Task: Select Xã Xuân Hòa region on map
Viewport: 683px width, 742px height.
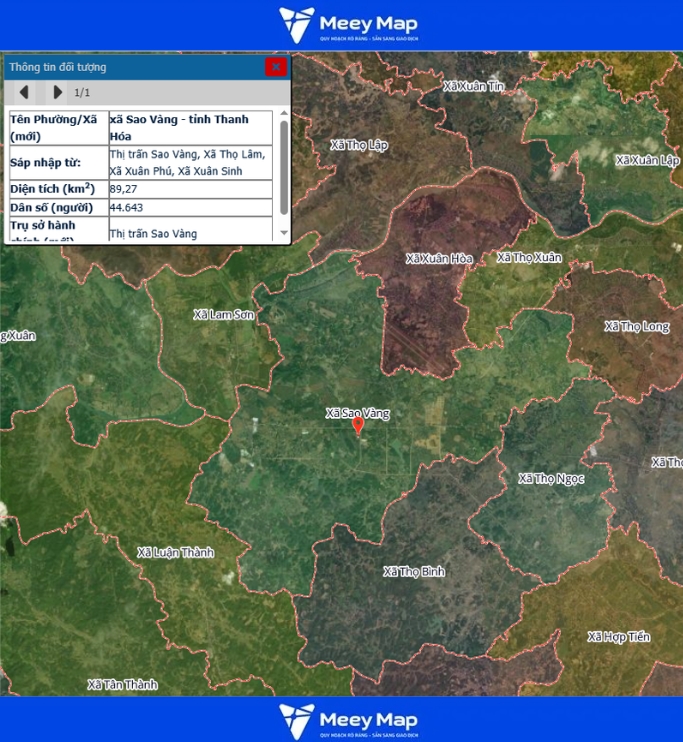Action: pos(440,258)
